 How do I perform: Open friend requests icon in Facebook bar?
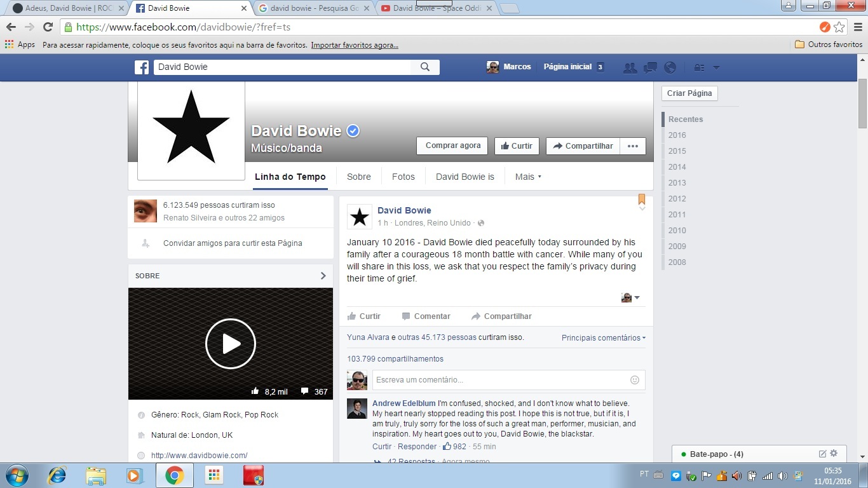(630, 67)
